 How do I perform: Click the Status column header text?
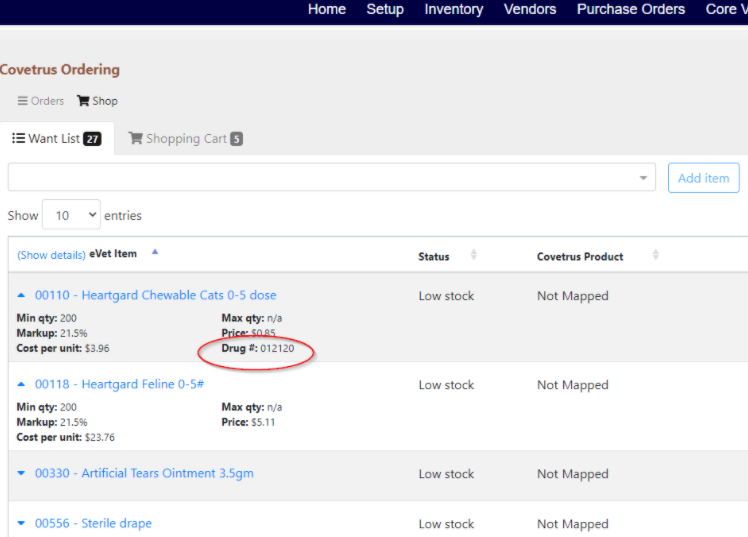point(434,257)
